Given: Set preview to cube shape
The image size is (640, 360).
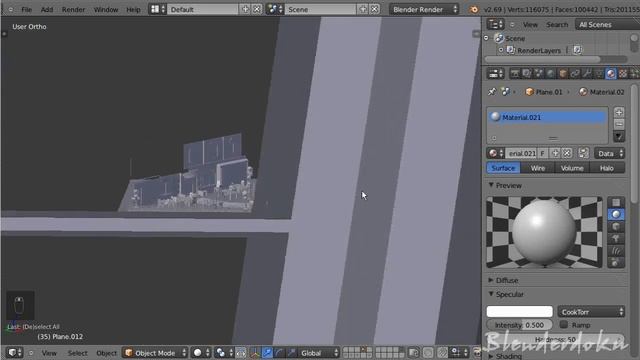Looking at the screenshot, I should pyautogui.click(x=616, y=227).
